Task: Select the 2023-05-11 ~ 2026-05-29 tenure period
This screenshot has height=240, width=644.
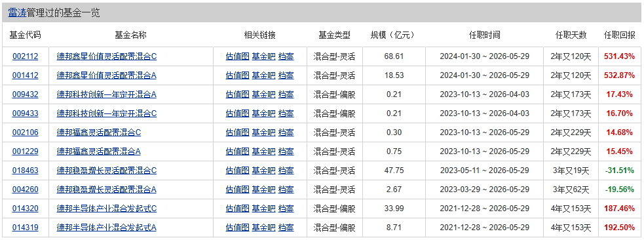Action: (x=485, y=170)
